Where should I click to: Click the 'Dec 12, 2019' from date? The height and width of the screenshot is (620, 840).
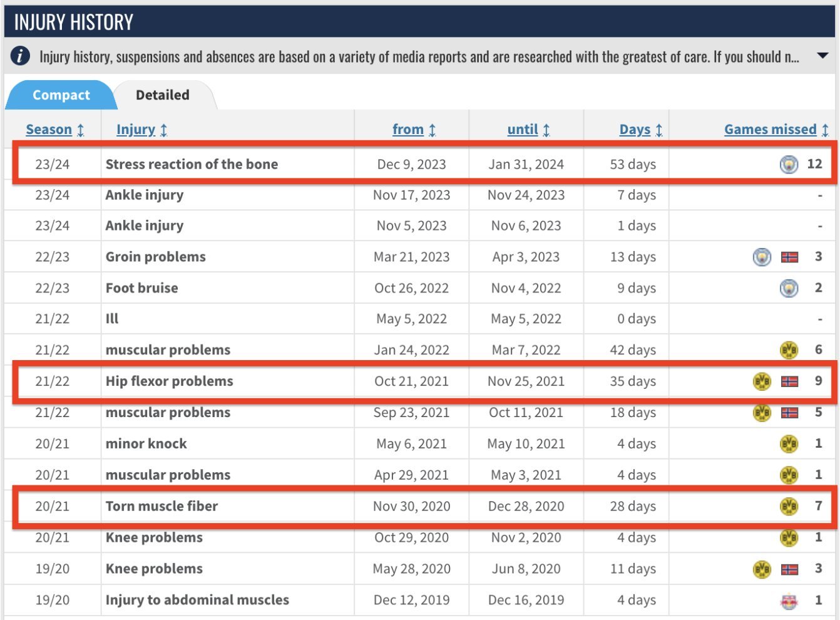coord(411,600)
